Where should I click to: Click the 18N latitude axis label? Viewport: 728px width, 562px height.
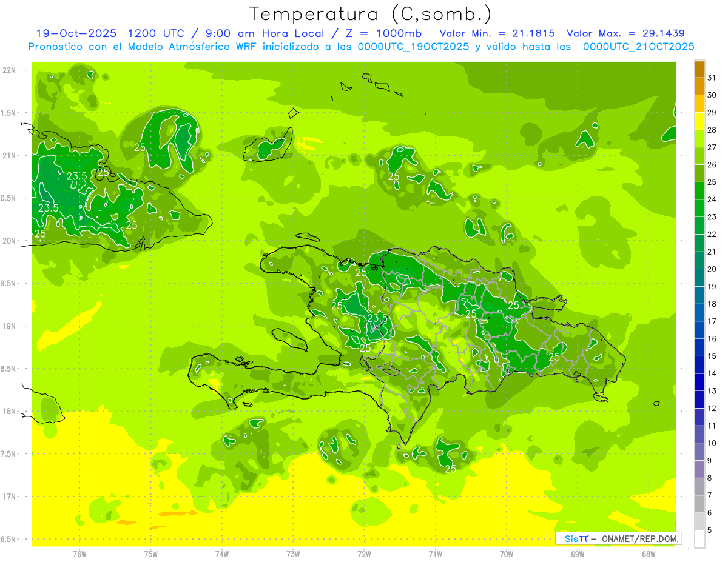pyautogui.click(x=9, y=412)
